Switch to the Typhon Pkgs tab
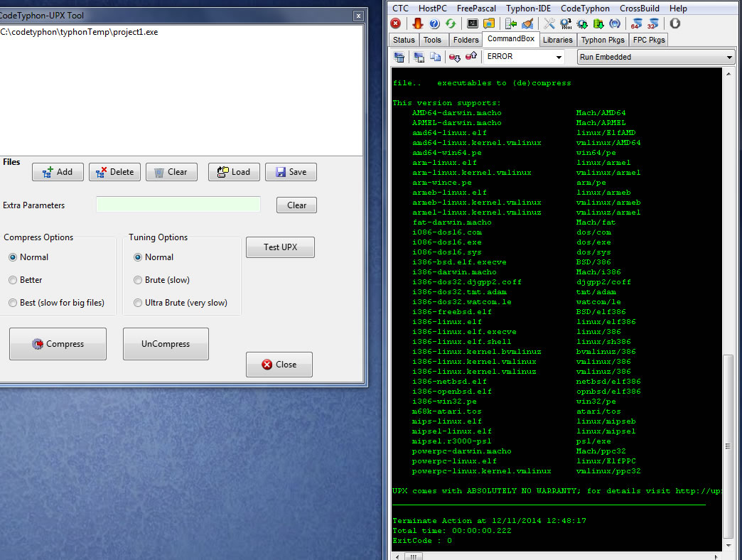This screenshot has width=742, height=560. pos(603,40)
